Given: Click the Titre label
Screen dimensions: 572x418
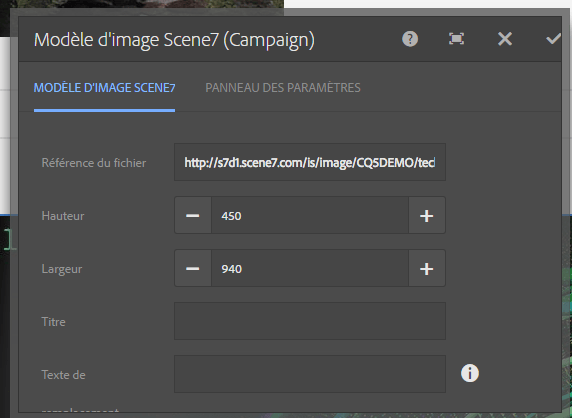Looking at the screenshot, I should [54, 322].
